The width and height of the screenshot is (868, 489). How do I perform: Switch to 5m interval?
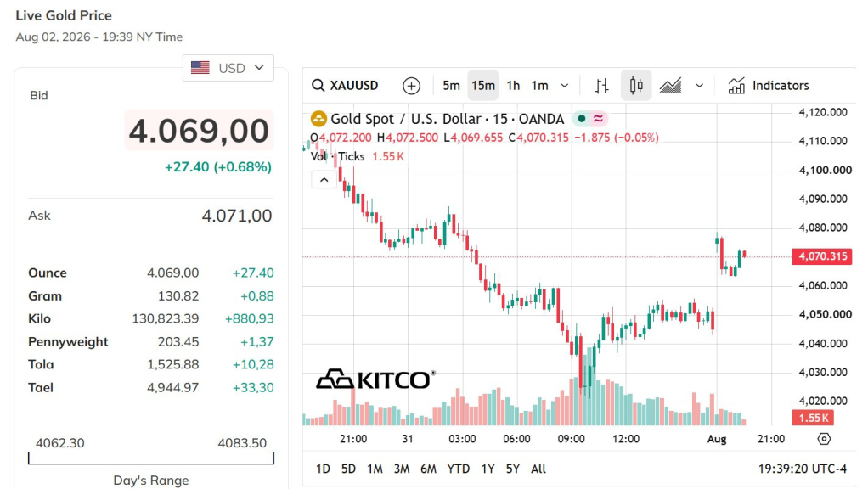[x=451, y=86]
